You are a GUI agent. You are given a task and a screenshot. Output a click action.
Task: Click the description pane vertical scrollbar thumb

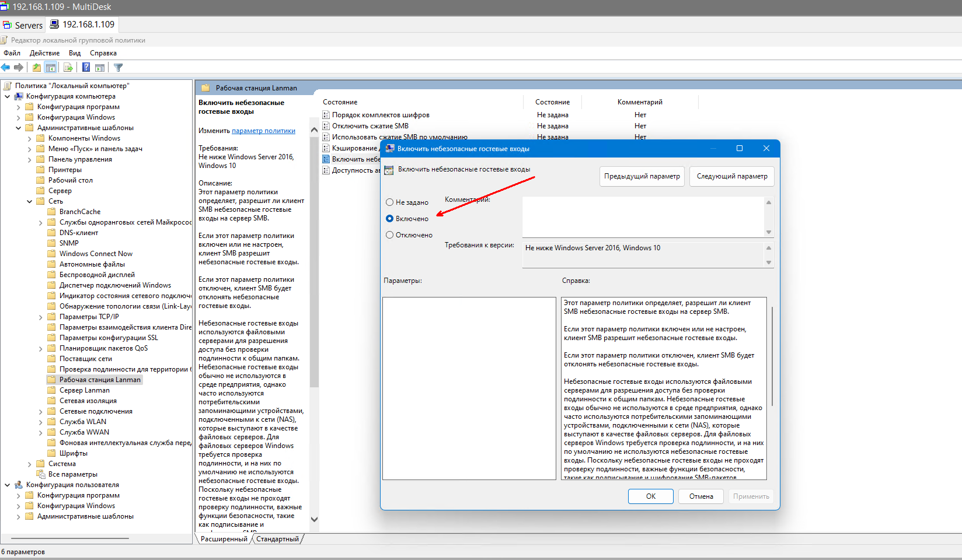coord(314,262)
